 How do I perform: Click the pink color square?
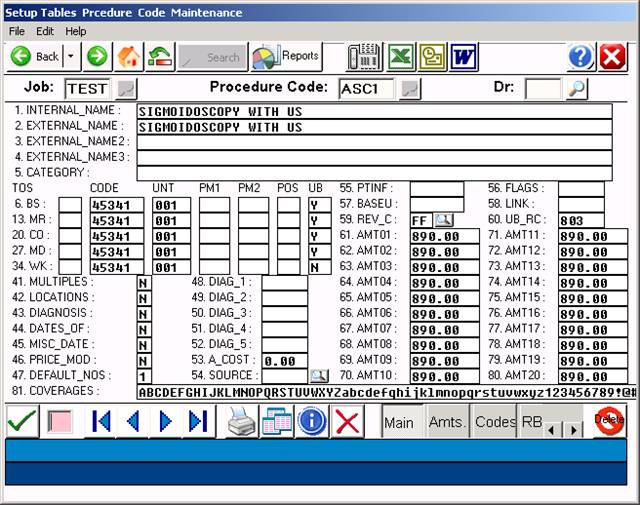click(x=61, y=422)
